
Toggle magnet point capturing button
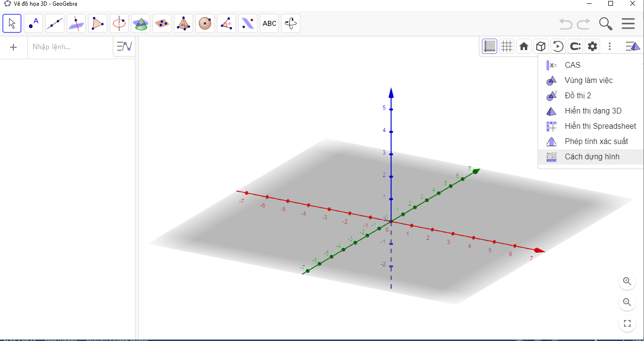pos(575,46)
